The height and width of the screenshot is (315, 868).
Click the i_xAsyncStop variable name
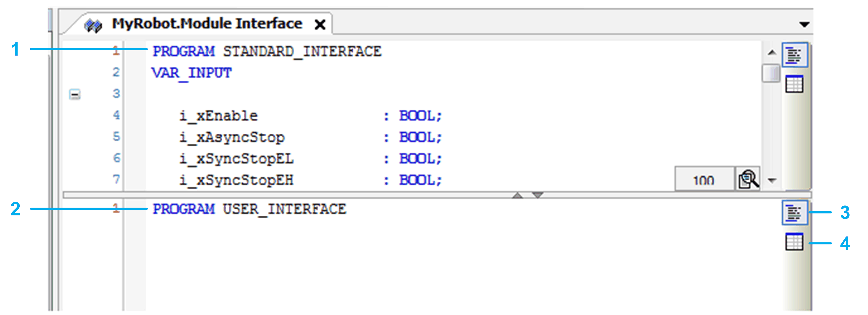click(232, 137)
